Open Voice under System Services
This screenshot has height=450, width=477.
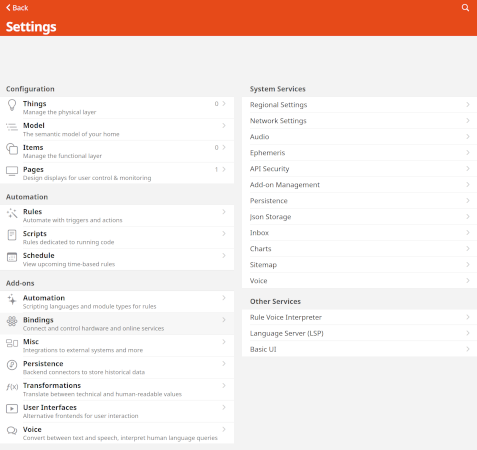tap(359, 281)
